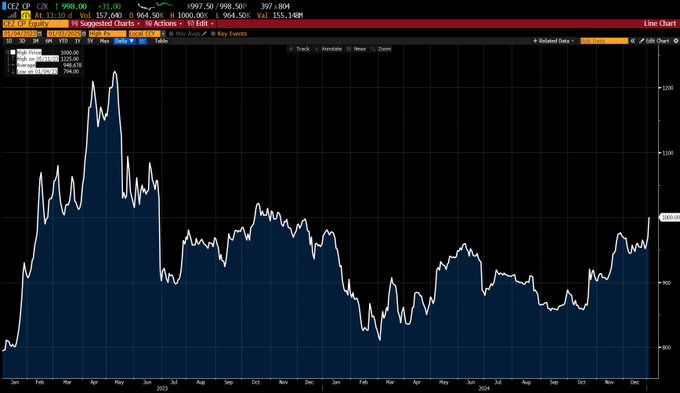Click the Average 948.678 legend row
The height and width of the screenshot is (393, 680).
pos(48,65)
